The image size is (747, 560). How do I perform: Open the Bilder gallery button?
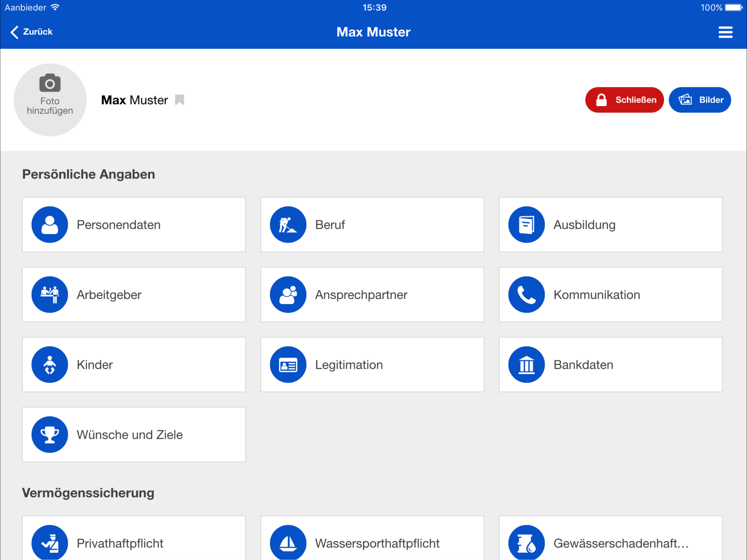click(x=699, y=100)
